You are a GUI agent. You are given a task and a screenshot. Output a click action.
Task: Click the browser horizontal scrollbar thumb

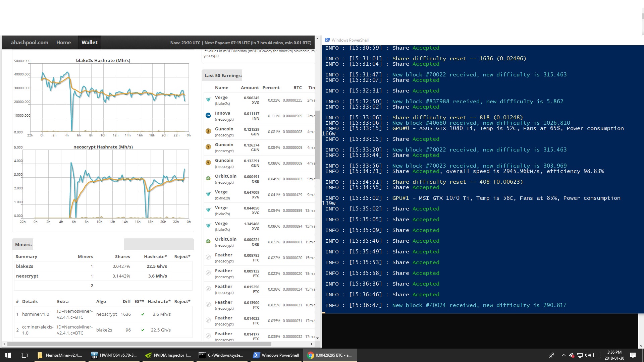click(139, 344)
